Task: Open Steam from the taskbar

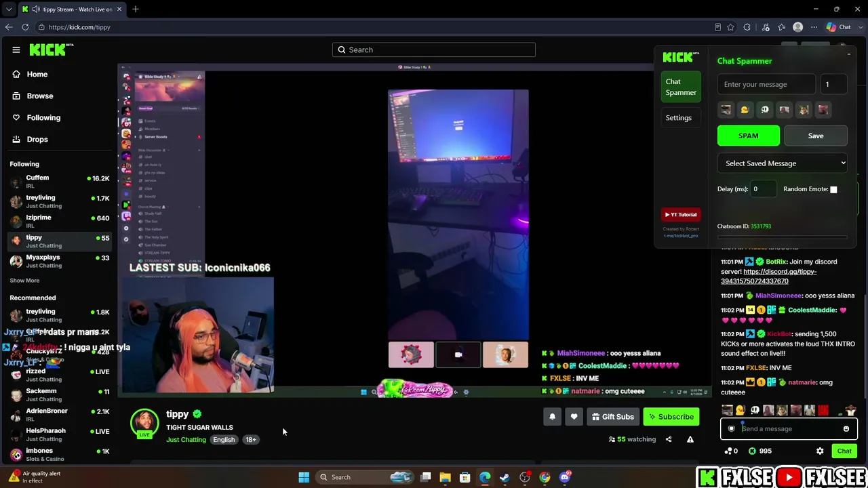Action: tap(505, 477)
